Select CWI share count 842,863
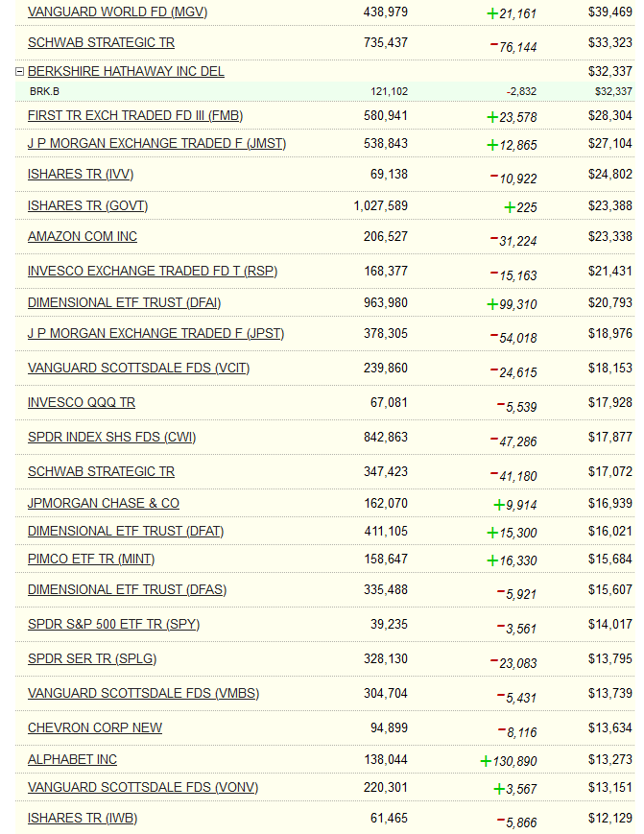The image size is (644, 834). (x=386, y=438)
